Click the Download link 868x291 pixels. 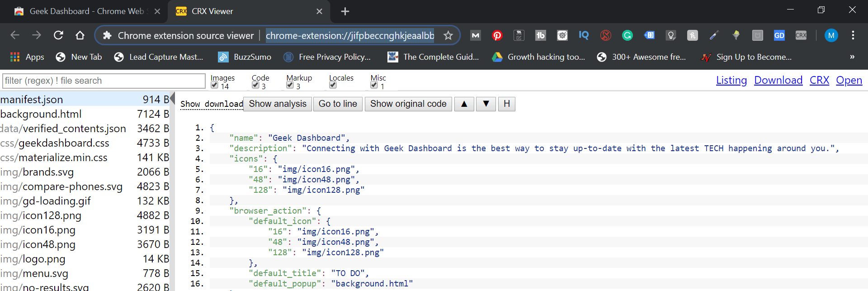(778, 81)
